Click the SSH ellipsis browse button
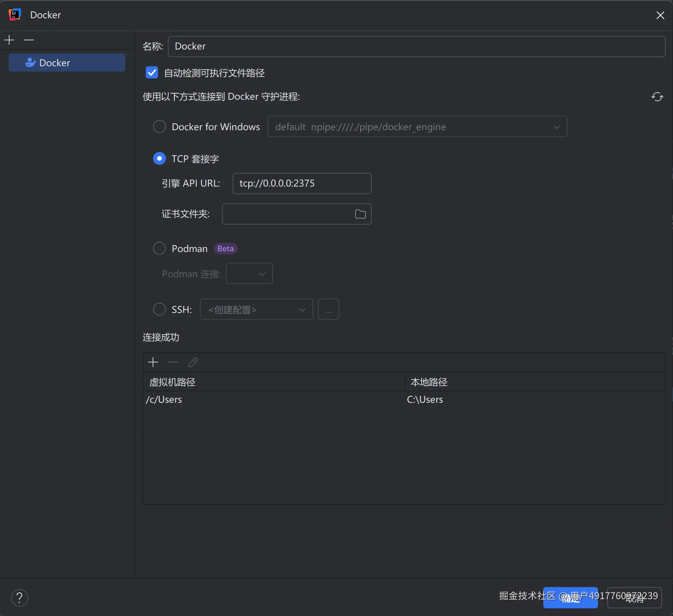Viewport: 673px width, 616px height. tap(329, 309)
